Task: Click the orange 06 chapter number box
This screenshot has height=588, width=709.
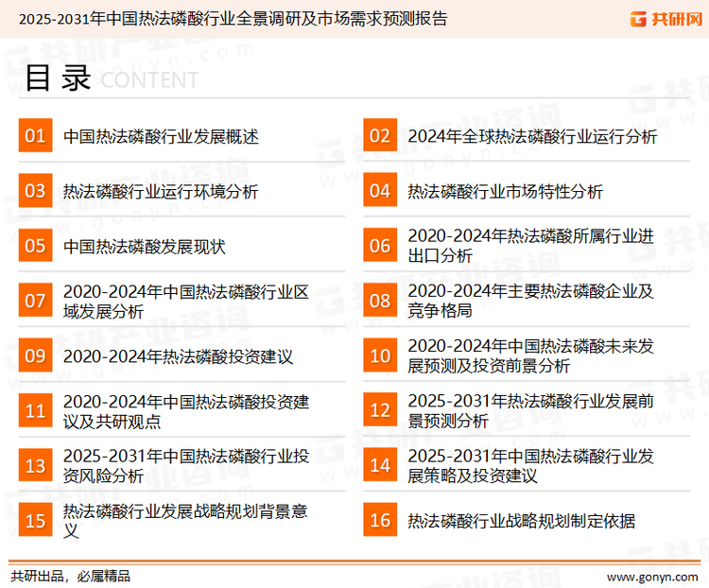Action: pyautogui.click(x=380, y=246)
